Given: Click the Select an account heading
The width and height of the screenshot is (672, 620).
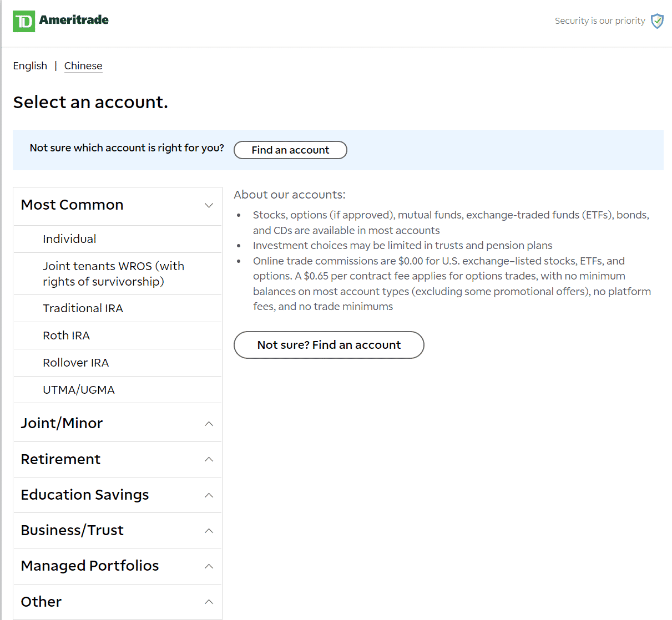Looking at the screenshot, I should 90,103.
